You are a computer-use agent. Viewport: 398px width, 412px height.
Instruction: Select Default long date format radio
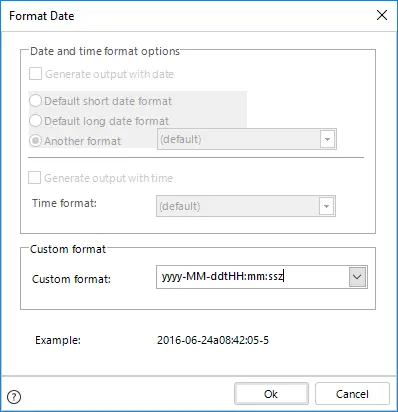[35, 121]
